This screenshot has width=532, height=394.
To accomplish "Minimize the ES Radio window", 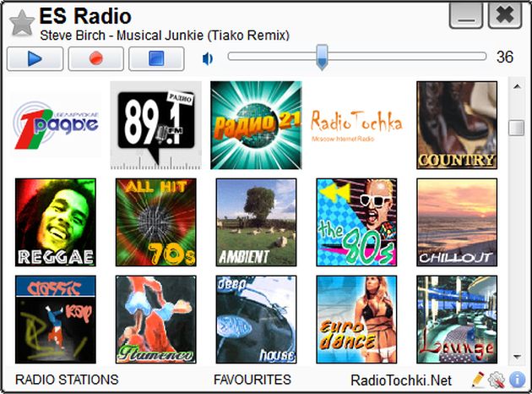I will [466, 15].
